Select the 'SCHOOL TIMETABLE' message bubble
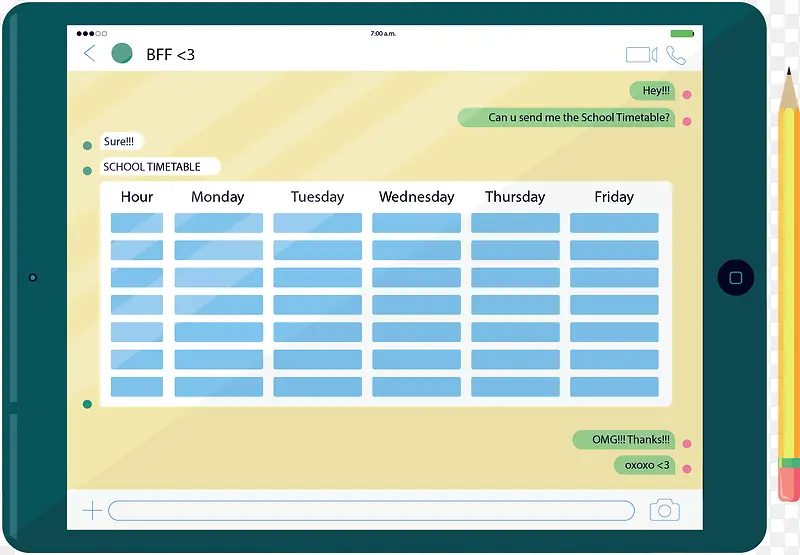The image size is (800, 555). (x=160, y=166)
